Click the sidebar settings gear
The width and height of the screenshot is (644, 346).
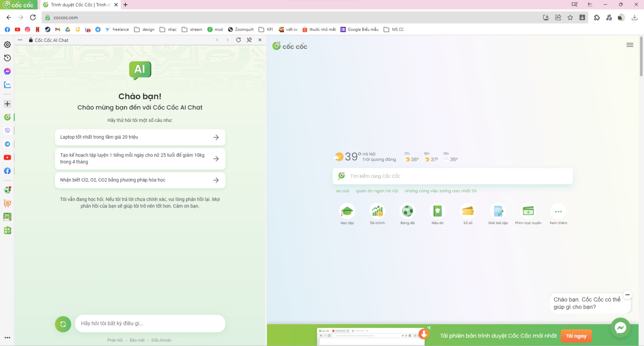[7, 45]
